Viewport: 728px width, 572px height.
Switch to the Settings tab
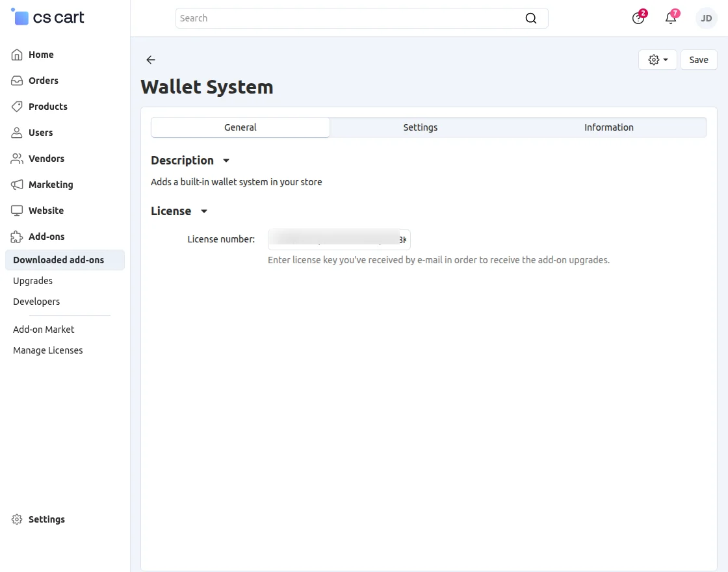click(420, 127)
